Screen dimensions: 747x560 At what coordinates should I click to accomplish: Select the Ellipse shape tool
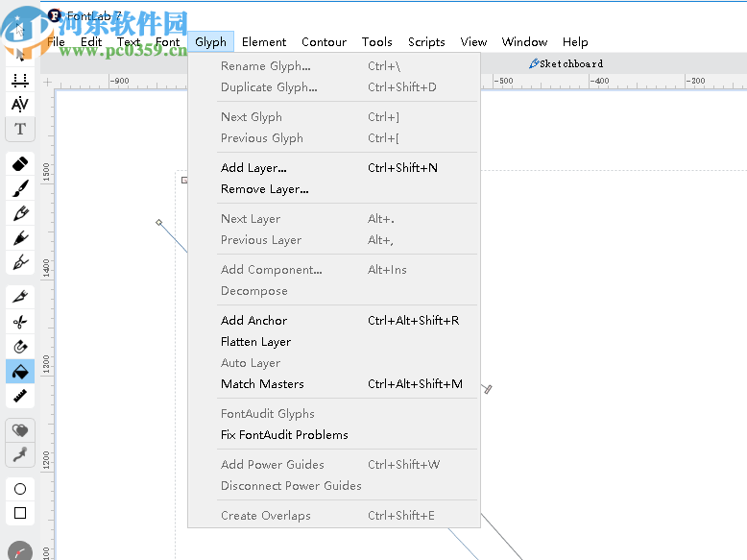[20, 489]
